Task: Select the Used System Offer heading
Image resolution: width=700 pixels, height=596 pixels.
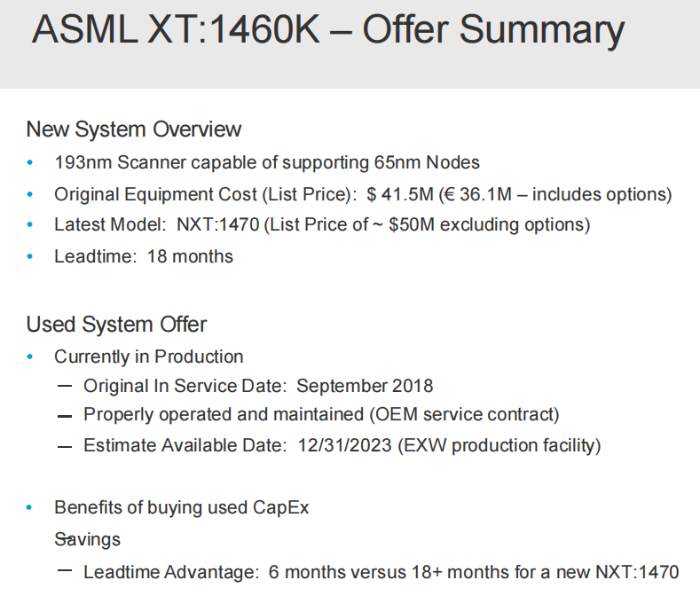Action: [x=116, y=325]
